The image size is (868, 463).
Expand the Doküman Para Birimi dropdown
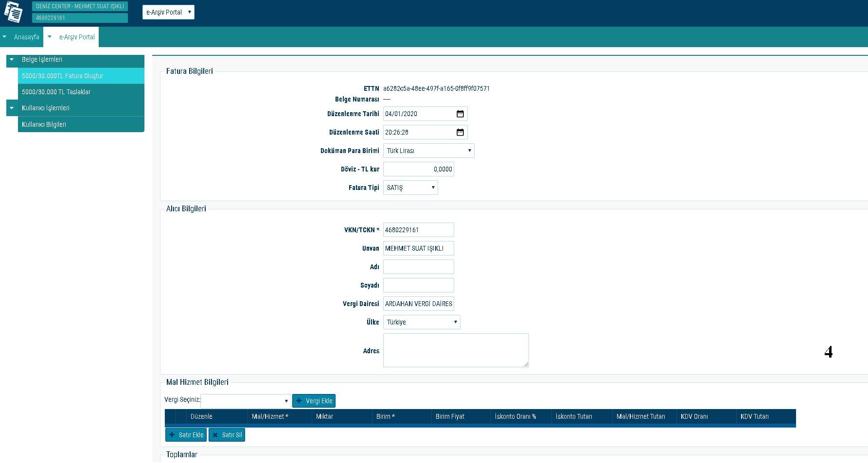coord(428,151)
